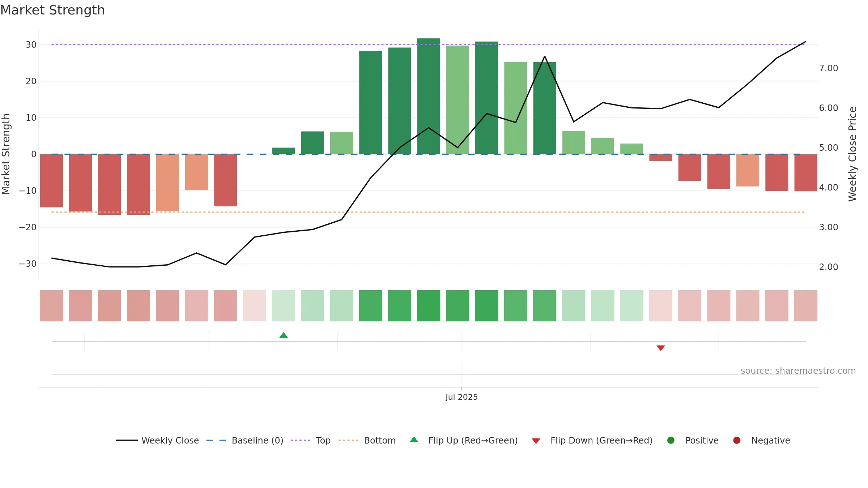Click the orange dotted Bottom threshold line

point(429,212)
